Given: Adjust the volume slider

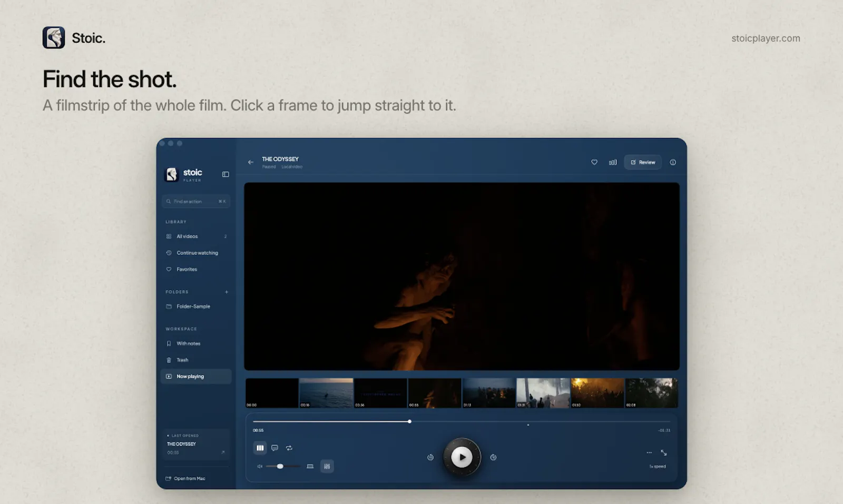Looking at the screenshot, I should point(283,467).
